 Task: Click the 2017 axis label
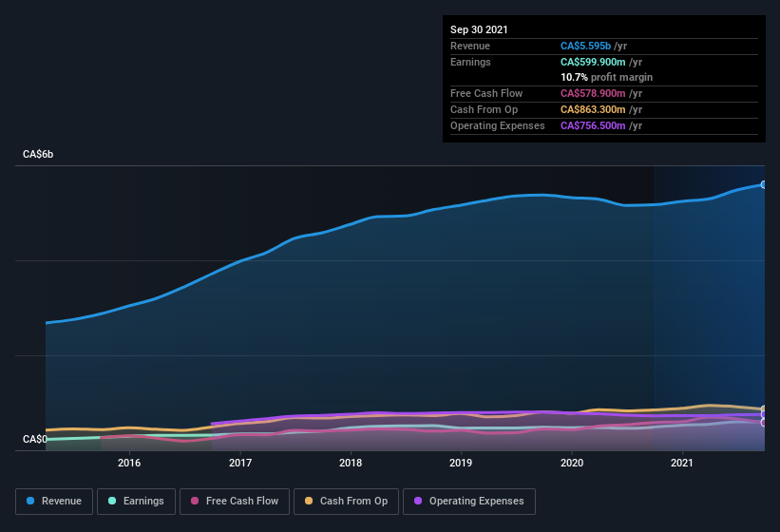point(240,463)
